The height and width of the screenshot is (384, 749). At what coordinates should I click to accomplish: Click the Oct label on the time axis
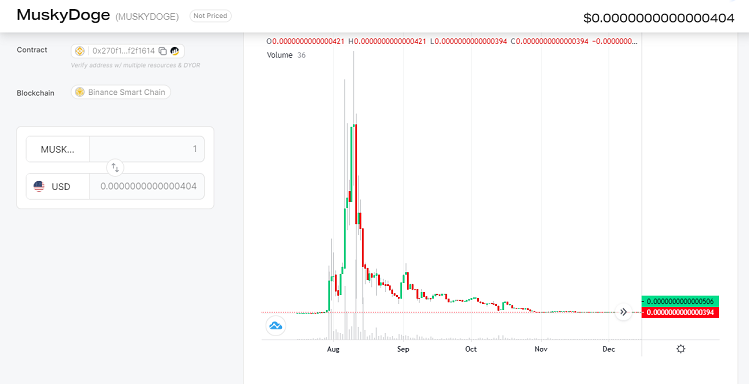point(471,350)
